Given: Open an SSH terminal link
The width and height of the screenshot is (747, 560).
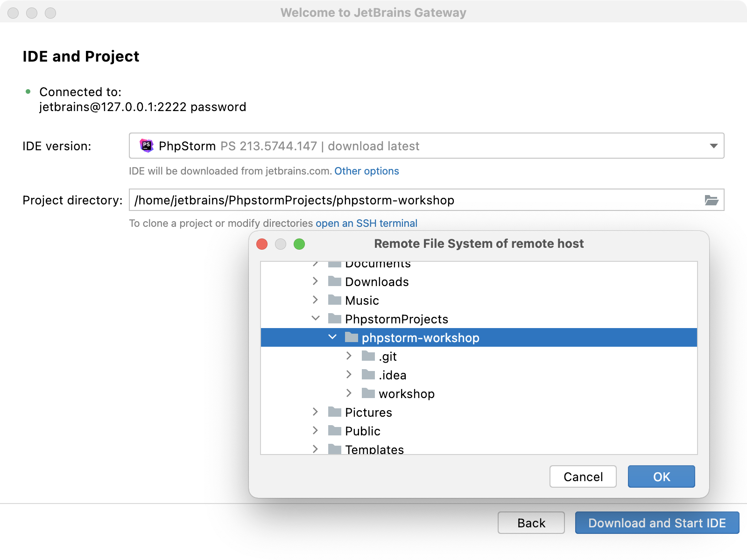Looking at the screenshot, I should point(366,223).
